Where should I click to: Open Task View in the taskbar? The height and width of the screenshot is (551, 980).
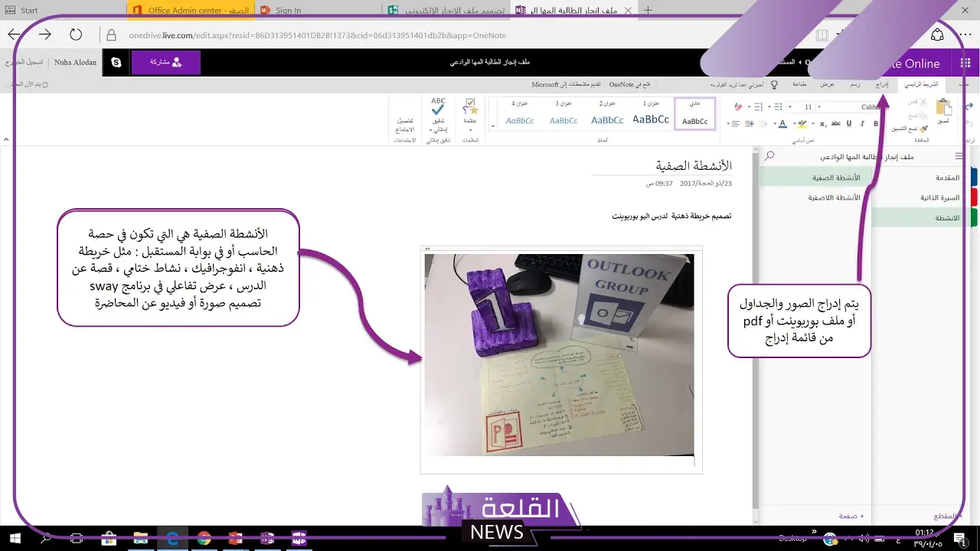(x=76, y=539)
